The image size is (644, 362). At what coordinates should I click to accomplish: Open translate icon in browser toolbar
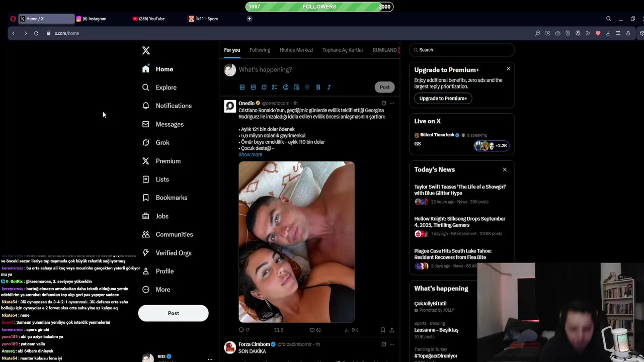coord(578,33)
